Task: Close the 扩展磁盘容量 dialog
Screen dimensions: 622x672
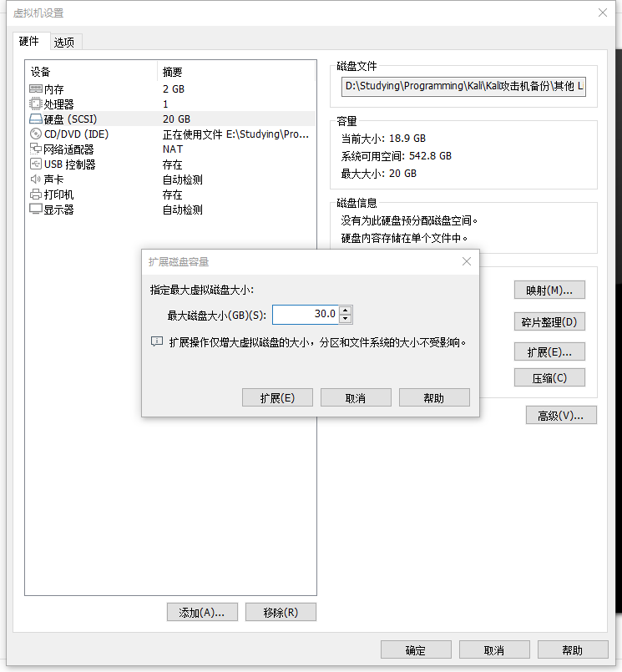Action: click(x=467, y=261)
